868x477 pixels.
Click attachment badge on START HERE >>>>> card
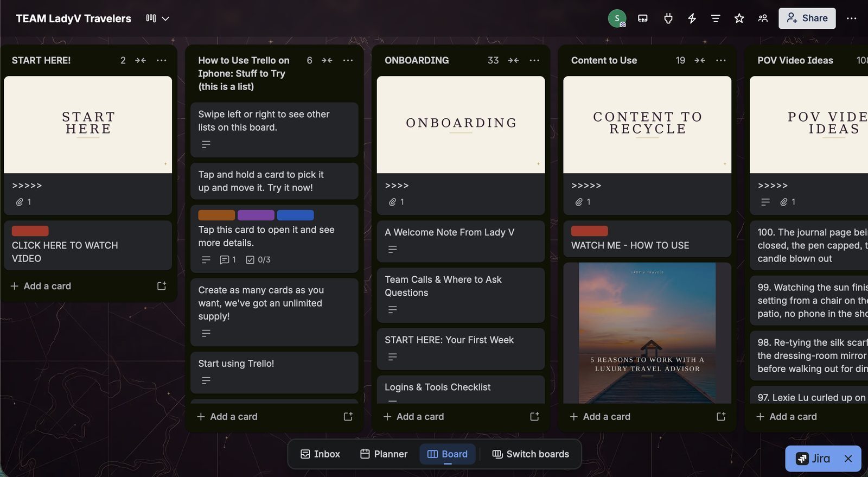click(x=23, y=202)
